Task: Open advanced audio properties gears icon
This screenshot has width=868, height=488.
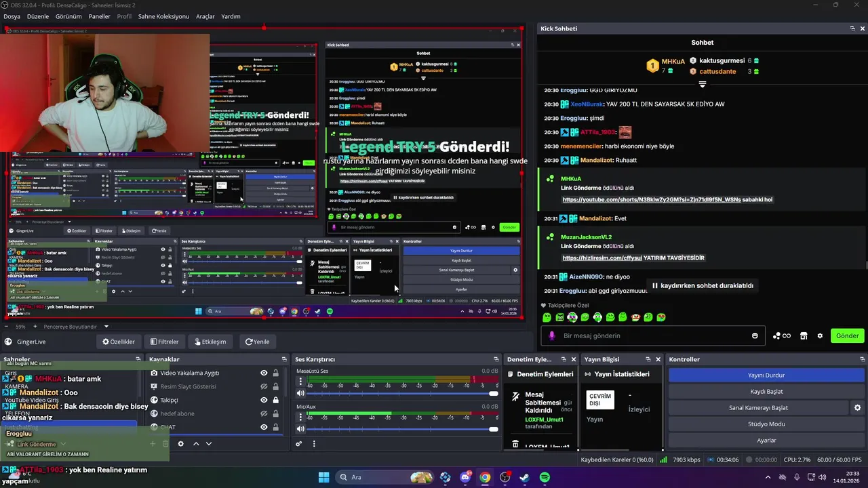Action: click(298, 444)
